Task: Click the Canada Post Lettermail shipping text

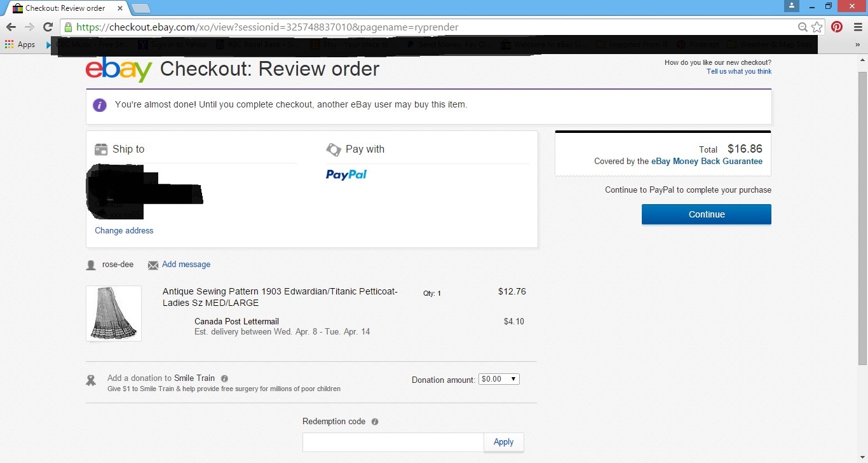Action: (236, 321)
